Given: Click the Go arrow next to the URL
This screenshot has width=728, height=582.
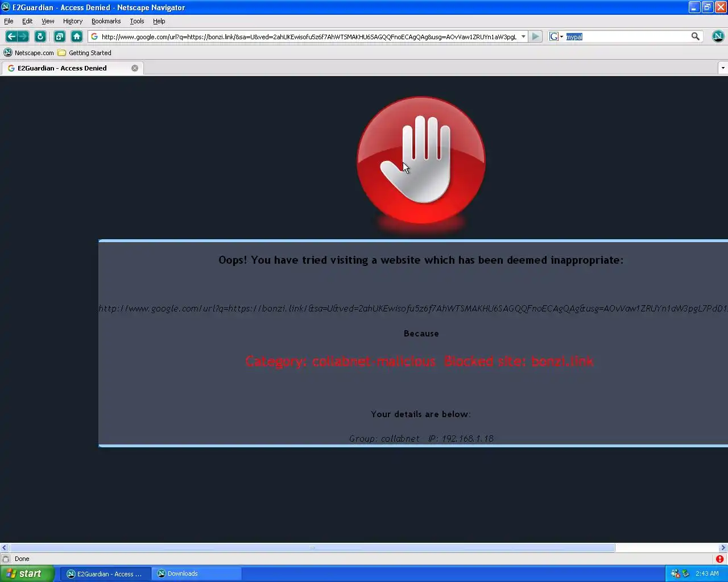Looking at the screenshot, I should pos(535,36).
